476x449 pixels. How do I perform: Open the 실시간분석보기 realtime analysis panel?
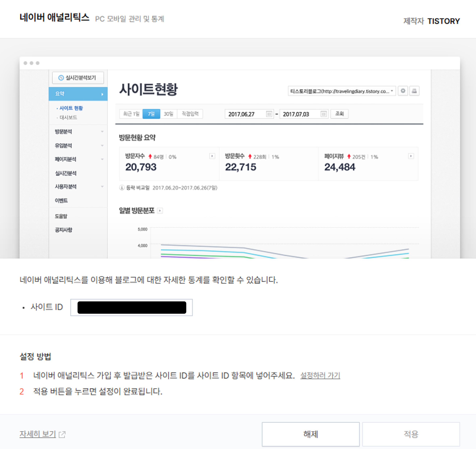coord(78,78)
